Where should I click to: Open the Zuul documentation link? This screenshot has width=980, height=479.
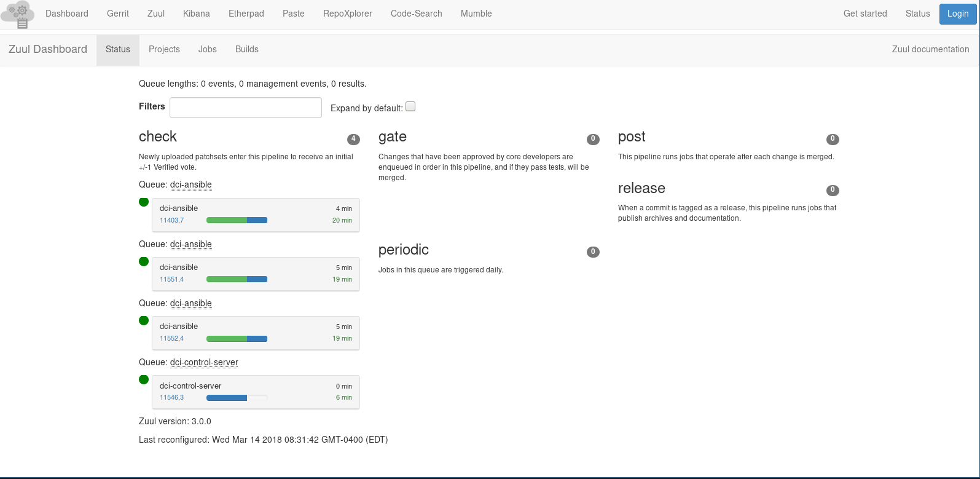(x=930, y=49)
